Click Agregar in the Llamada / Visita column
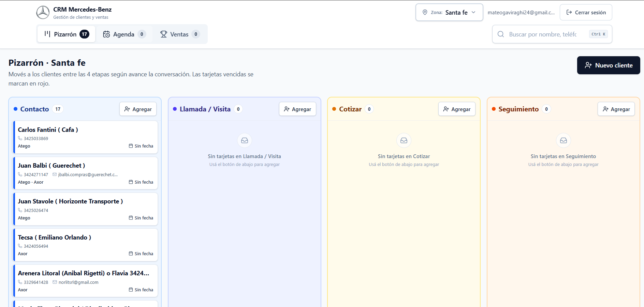The height and width of the screenshot is (307, 644). 297,109
